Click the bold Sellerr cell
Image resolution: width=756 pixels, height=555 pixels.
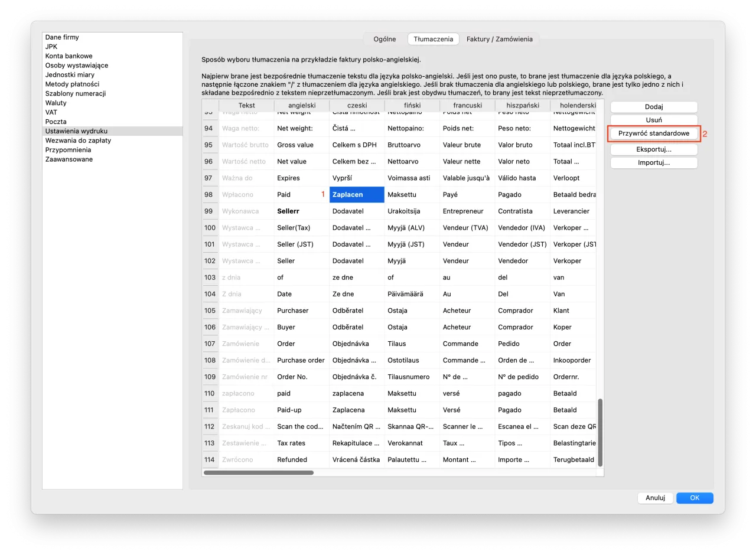tap(302, 211)
